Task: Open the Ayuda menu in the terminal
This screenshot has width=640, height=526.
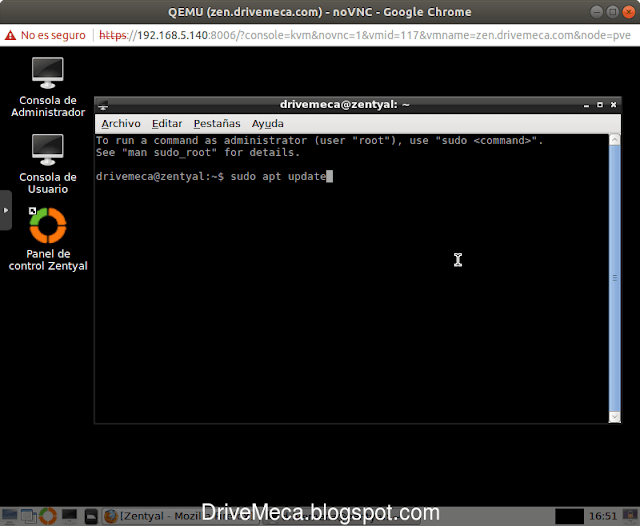Action: coord(267,124)
